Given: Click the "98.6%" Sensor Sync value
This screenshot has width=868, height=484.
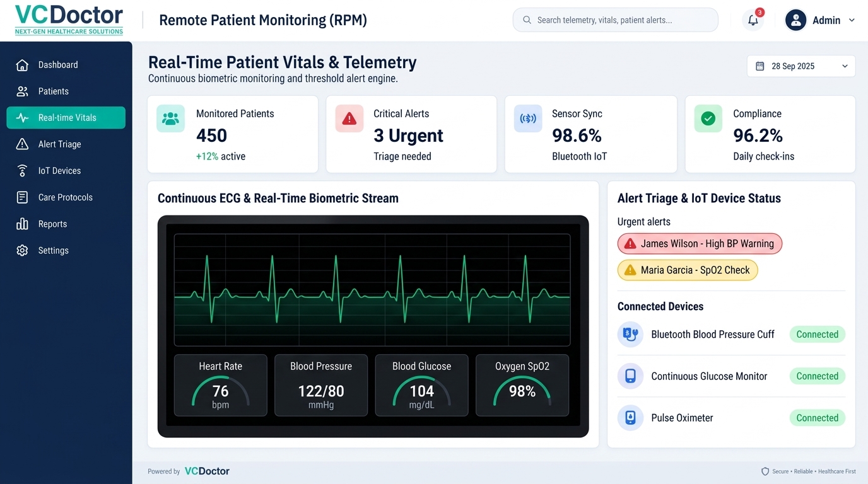Looking at the screenshot, I should [577, 135].
